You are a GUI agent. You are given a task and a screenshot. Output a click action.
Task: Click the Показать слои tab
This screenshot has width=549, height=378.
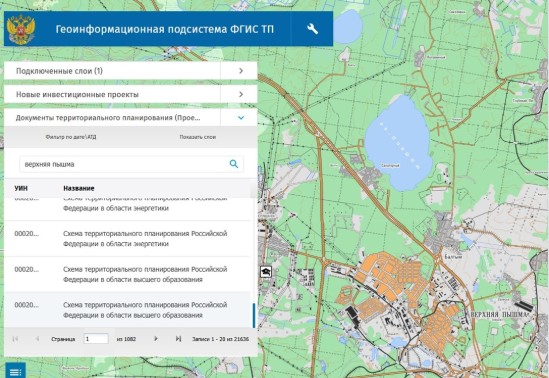coord(197,137)
